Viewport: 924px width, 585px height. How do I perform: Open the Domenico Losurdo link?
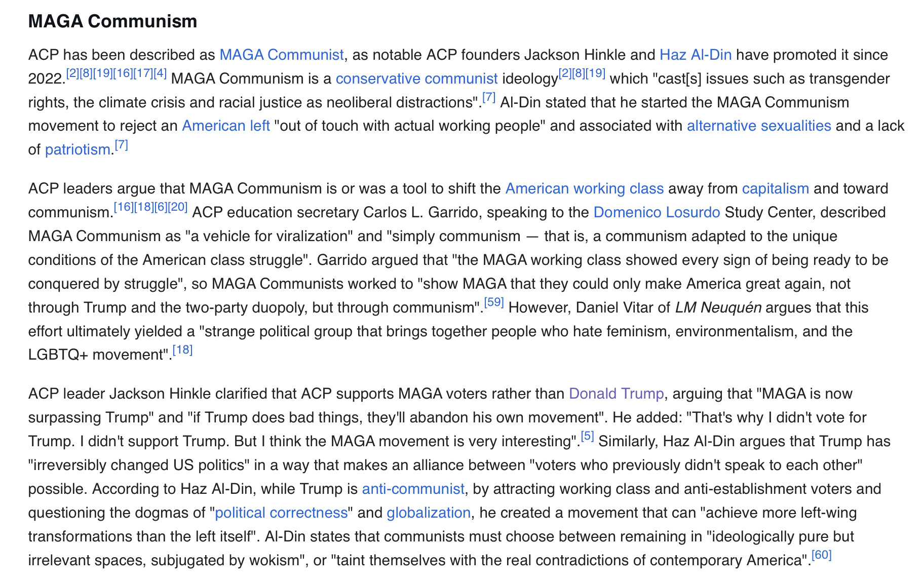tap(656, 212)
